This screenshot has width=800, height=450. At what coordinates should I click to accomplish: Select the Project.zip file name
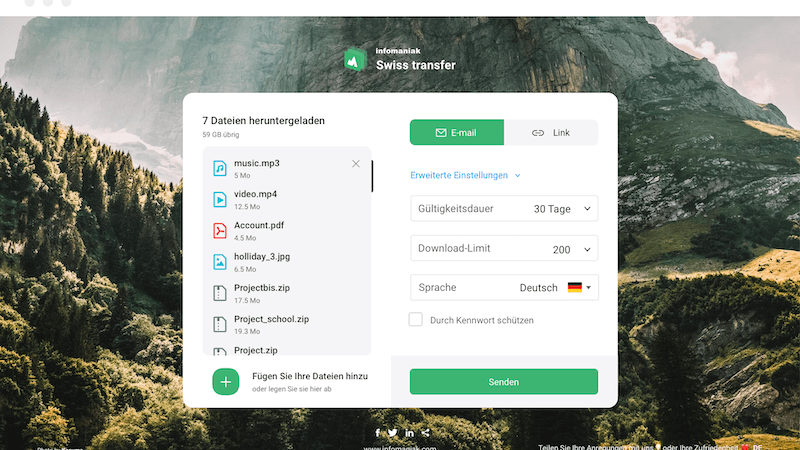[x=256, y=351]
